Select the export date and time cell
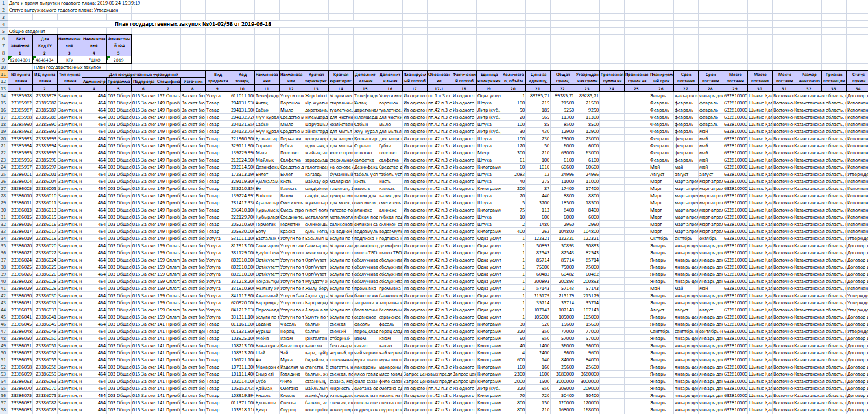Viewport: 868px width, 414px height. coord(75,3)
